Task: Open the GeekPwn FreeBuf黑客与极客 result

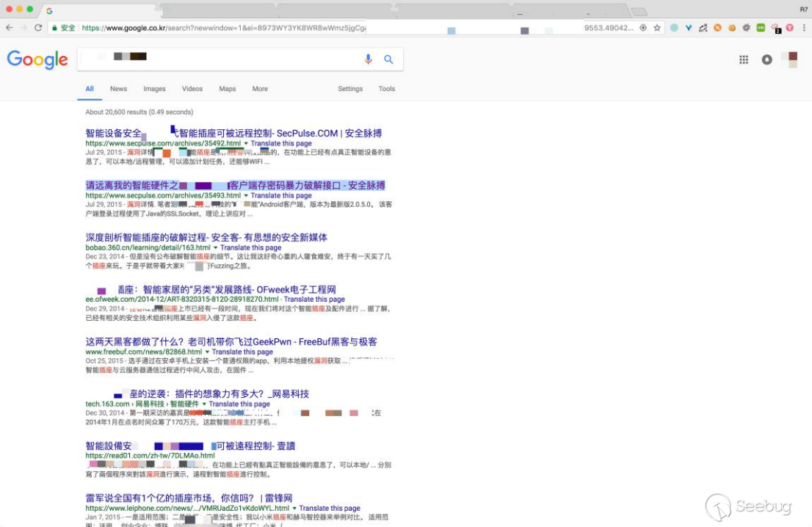Action: [231, 342]
